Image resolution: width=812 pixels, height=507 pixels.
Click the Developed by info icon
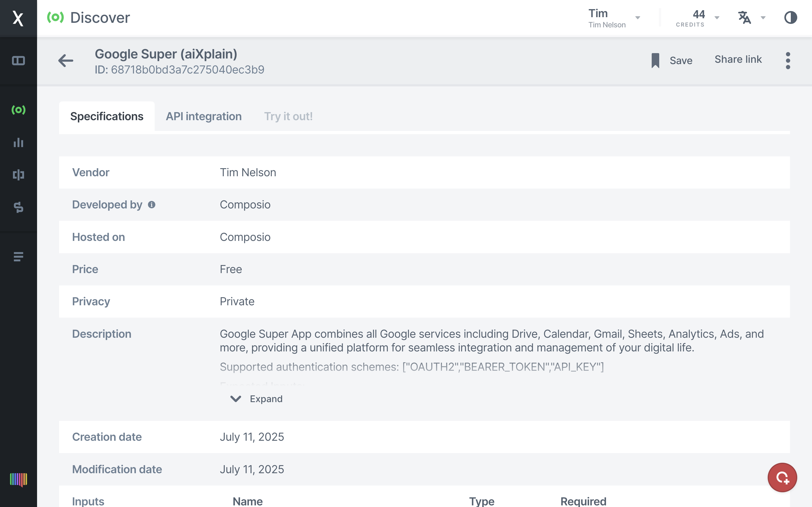pyautogui.click(x=152, y=204)
